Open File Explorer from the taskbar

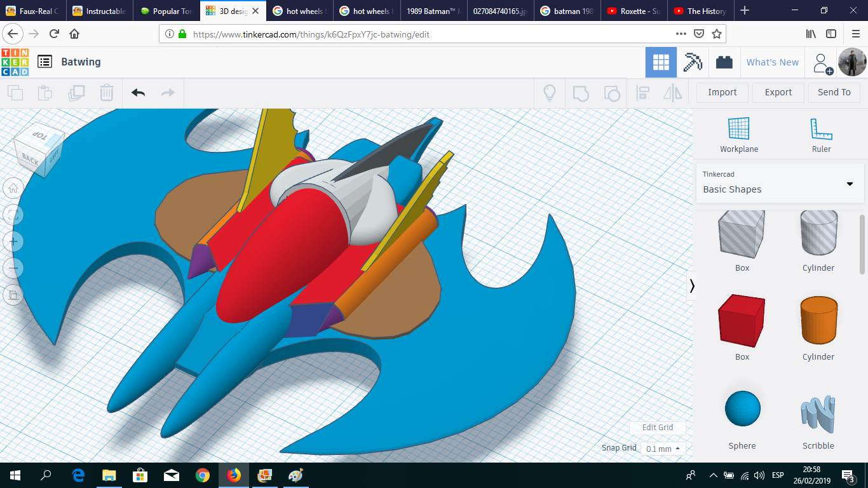click(109, 475)
